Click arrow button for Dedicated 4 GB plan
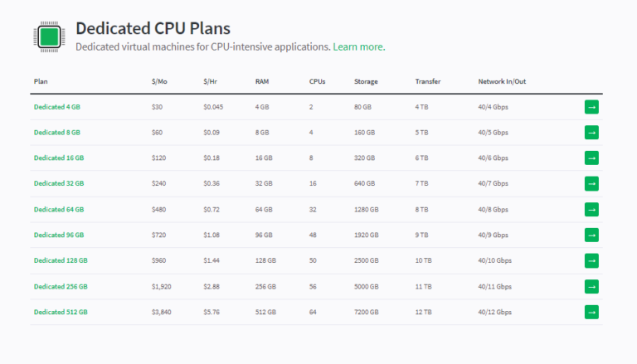Image resolution: width=637 pixels, height=364 pixels. click(591, 107)
